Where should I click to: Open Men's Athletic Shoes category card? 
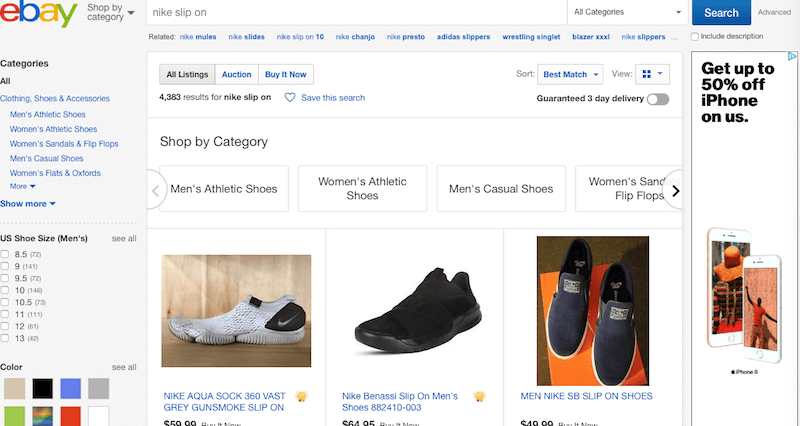click(224, 189)
